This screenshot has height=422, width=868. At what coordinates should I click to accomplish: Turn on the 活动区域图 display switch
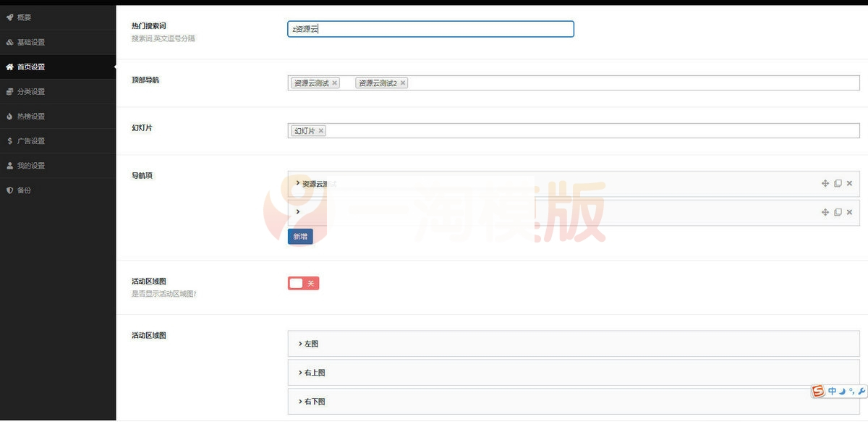[303, 283]
